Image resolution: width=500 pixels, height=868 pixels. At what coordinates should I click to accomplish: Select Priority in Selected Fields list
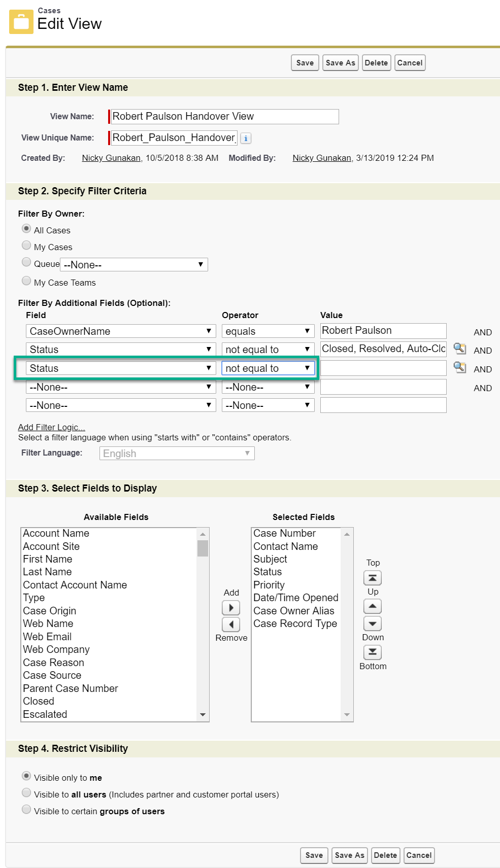click(269, 585)
